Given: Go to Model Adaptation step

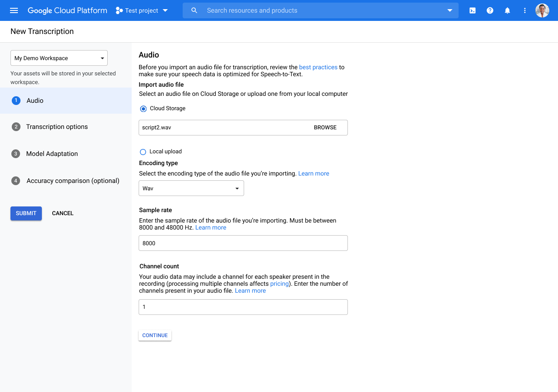Looking at the screenshot, I should 52,154.
